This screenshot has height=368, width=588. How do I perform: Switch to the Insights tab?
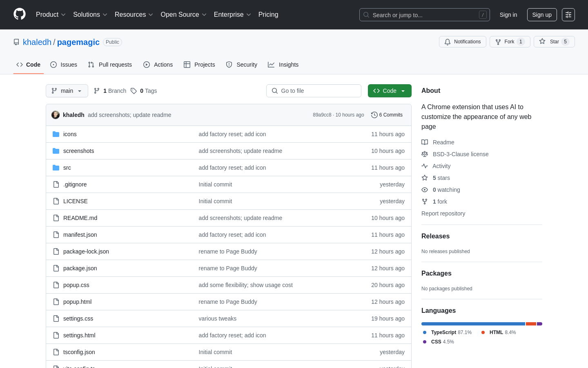tap(283, 65)
